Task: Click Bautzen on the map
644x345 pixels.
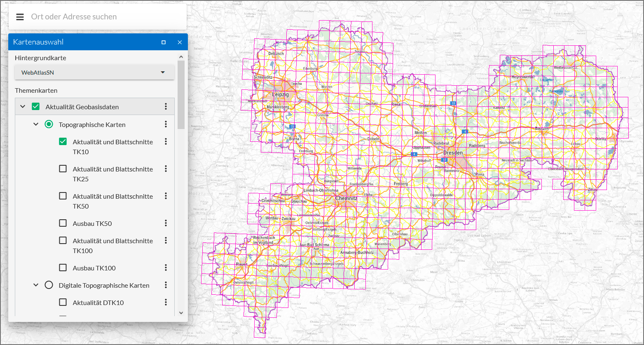Action: (542, 129)
